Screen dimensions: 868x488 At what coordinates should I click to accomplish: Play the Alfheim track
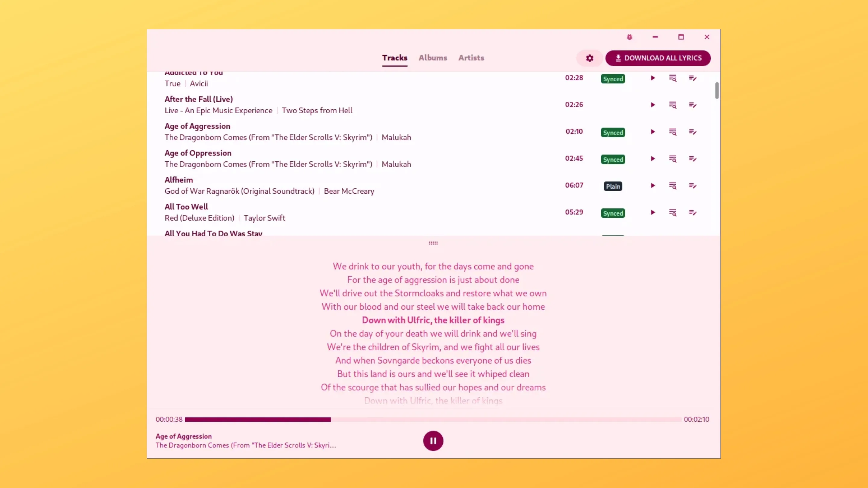(x=653, y=186)
